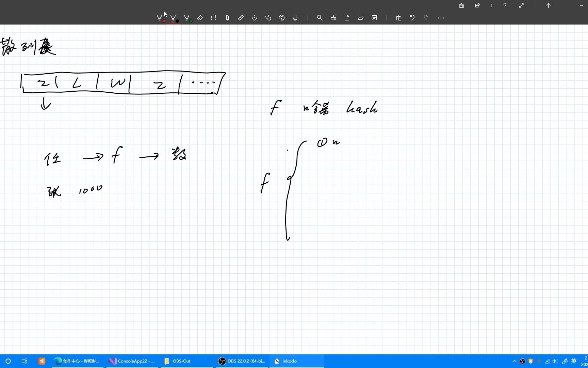588x368 pixels.
Task: Open OBS-Out folder taskbar item
Action: click(187, 361)
